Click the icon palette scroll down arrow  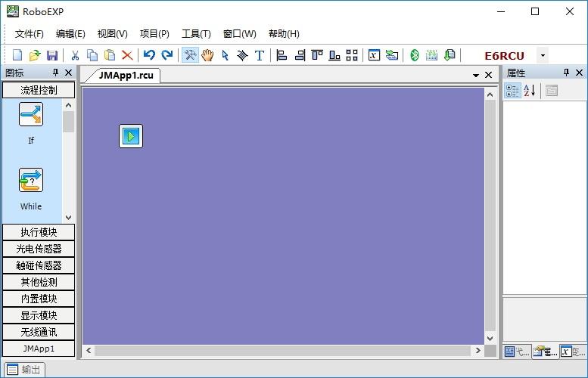click(x=68, y=217)
